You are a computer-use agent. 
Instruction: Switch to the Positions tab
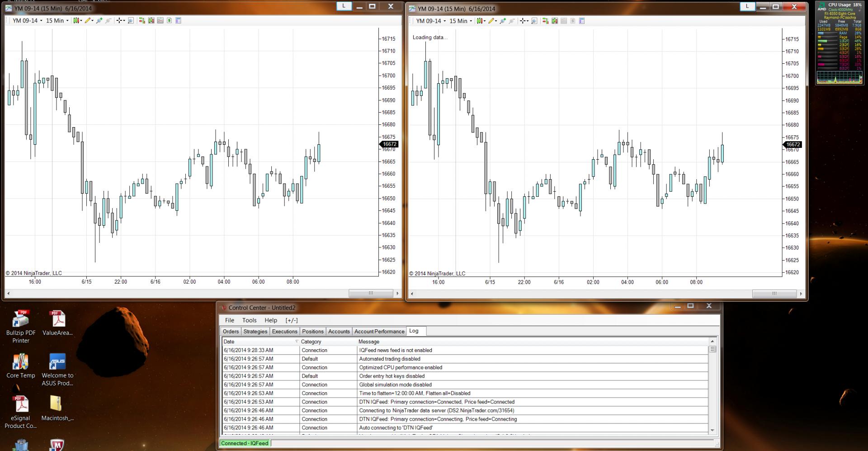(313, 332)
